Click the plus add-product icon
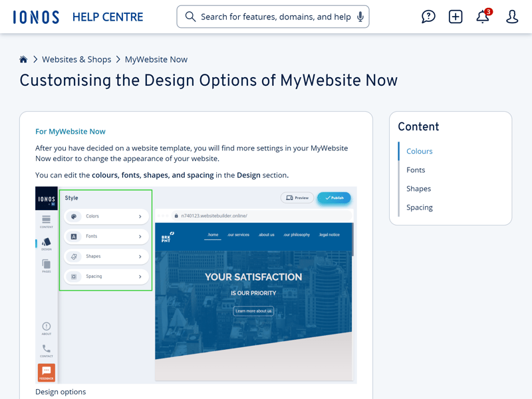This screenshot has height=399, width=532. tap(456, 17)
